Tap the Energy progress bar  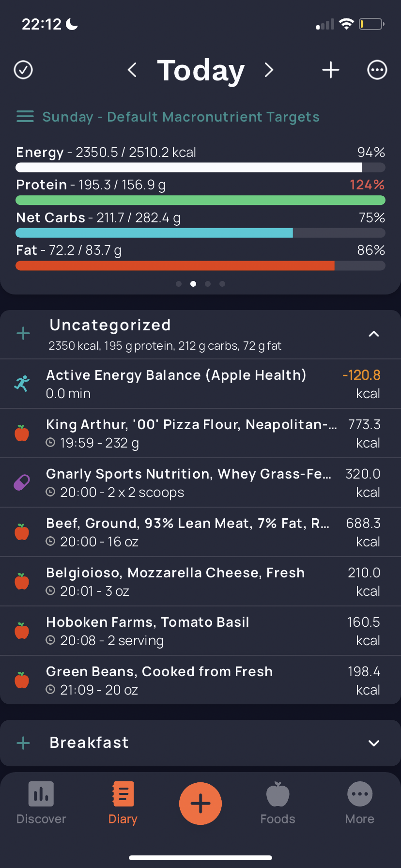point(200,168)
